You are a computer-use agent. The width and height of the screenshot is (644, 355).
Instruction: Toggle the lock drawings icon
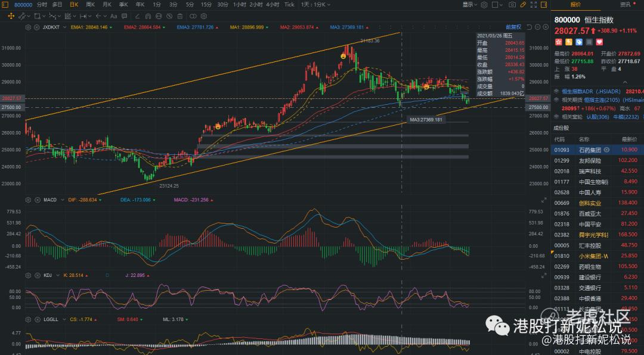tap(159, 16)
